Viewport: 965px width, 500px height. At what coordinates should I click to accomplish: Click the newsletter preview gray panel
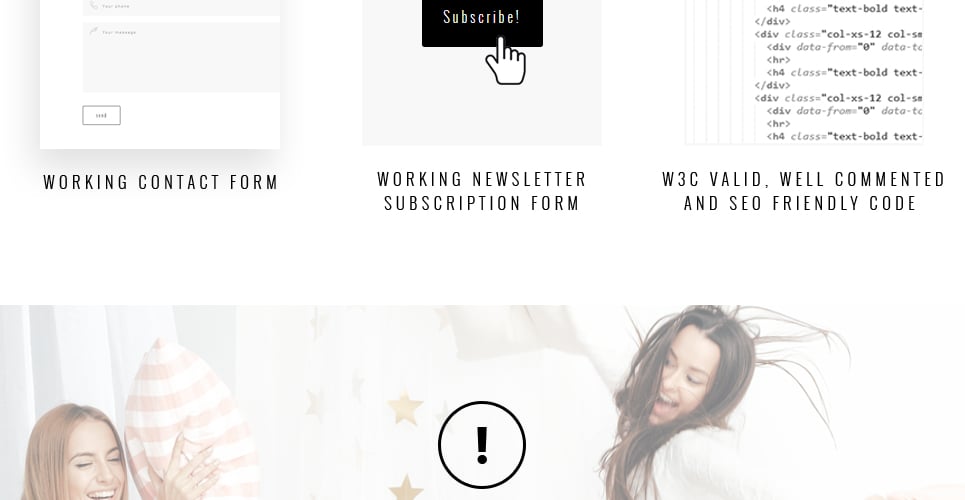click(x=482, y=73)
